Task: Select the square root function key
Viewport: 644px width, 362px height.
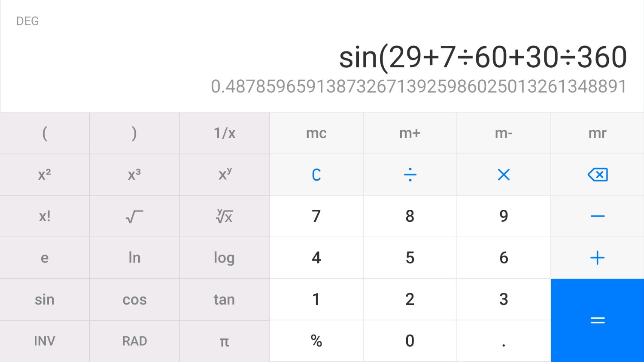Action: (x=134, y=216)
